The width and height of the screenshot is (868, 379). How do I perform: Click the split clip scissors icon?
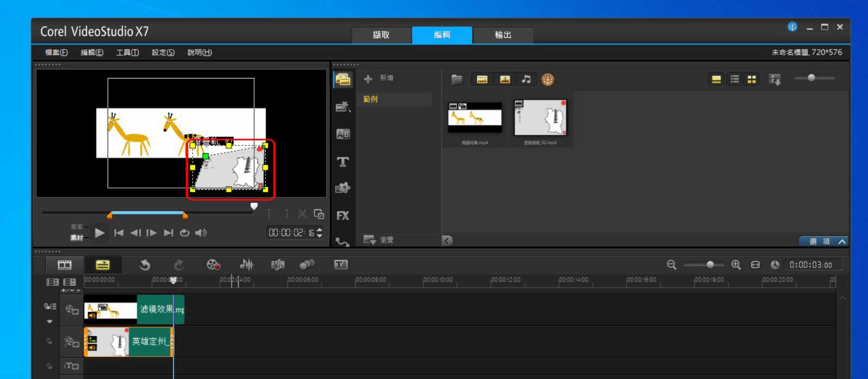pos(302,214)
